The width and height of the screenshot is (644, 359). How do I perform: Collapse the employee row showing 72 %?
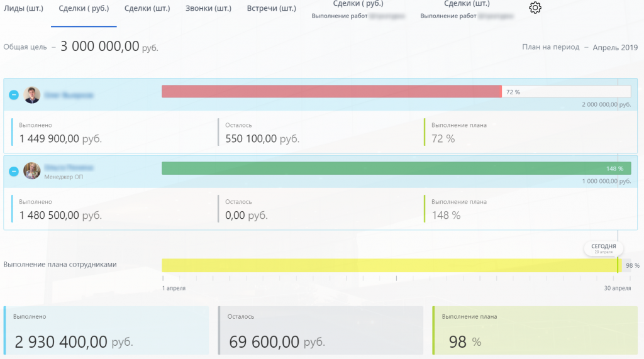click(14, 95)
